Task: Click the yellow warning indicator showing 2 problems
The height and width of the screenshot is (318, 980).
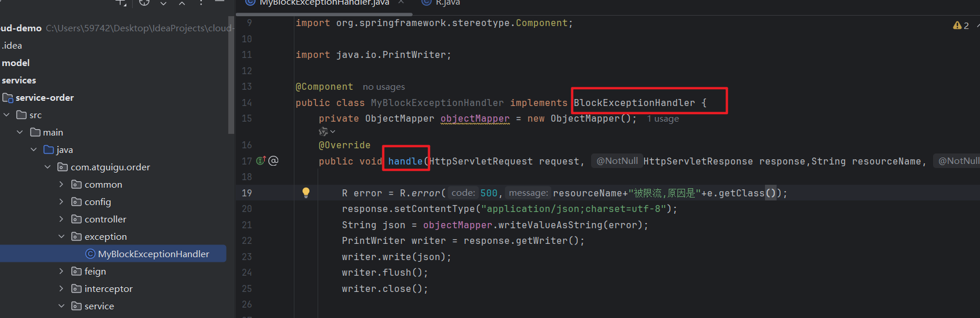Action: click(x=961, y=25)
